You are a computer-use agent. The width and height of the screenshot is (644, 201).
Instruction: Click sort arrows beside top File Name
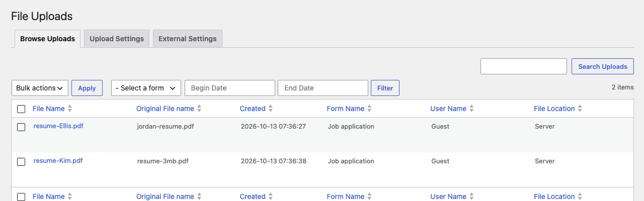pyautogui.click(x=70, y=109)
